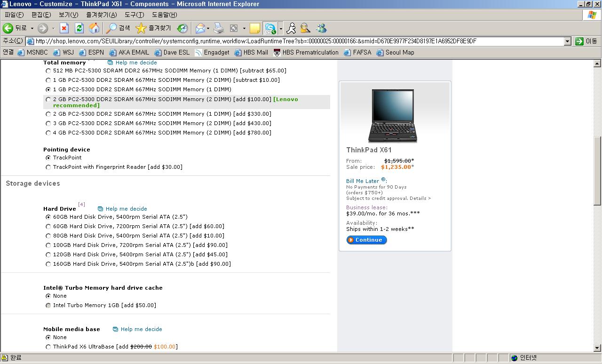Image resolution: width=602 pixels, height=364 pixels.
Task: Select 512 MB memory 1 DIMM option
Action: [48, 71]
